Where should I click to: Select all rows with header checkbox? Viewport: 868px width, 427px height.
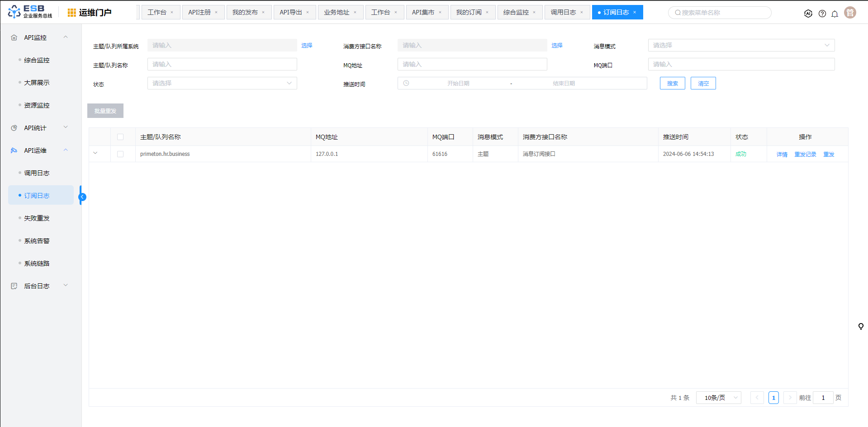[x=120, y=137]
